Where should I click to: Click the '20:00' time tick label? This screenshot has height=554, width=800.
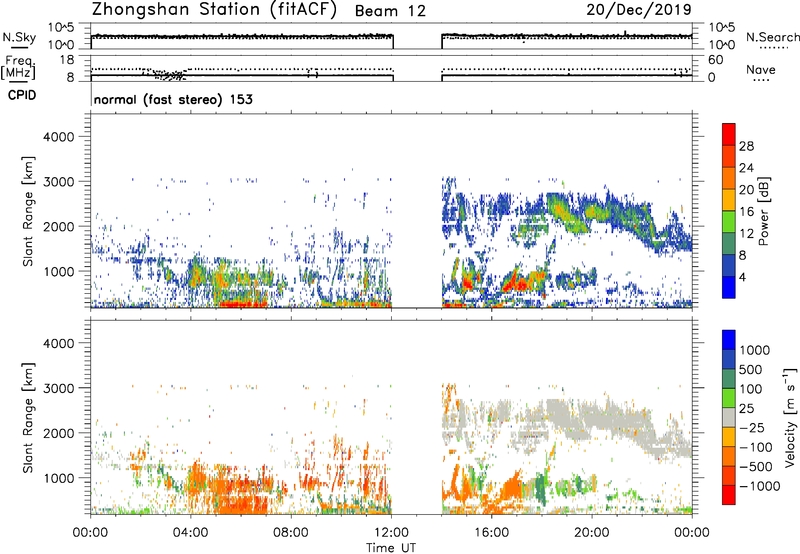591,533
